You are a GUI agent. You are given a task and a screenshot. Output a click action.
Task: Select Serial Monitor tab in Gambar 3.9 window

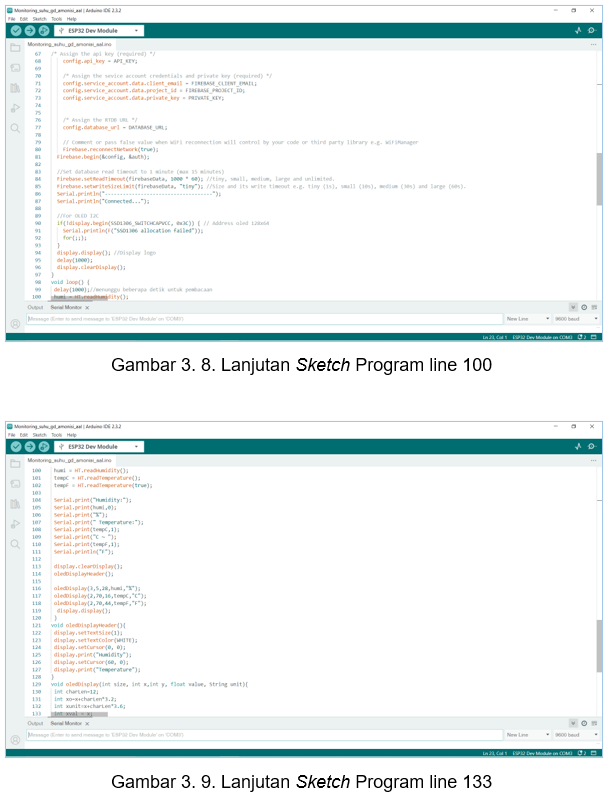(66, 723)
